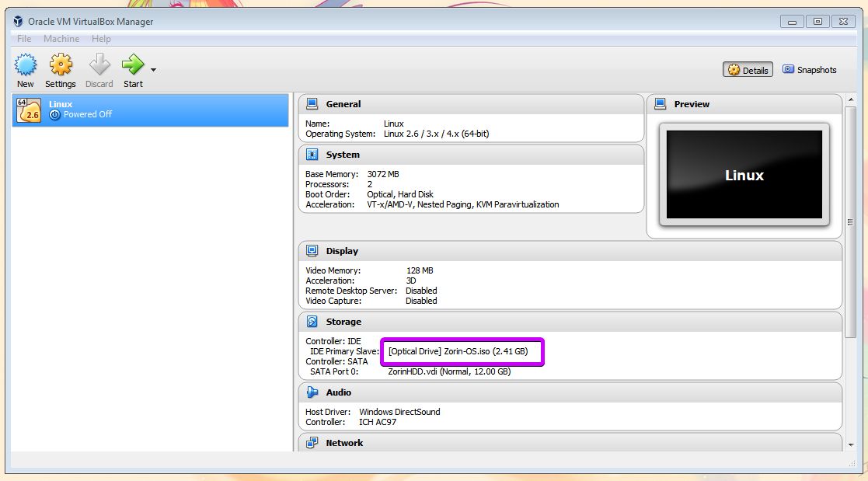Click the System section chip icon

click(312, 155)
